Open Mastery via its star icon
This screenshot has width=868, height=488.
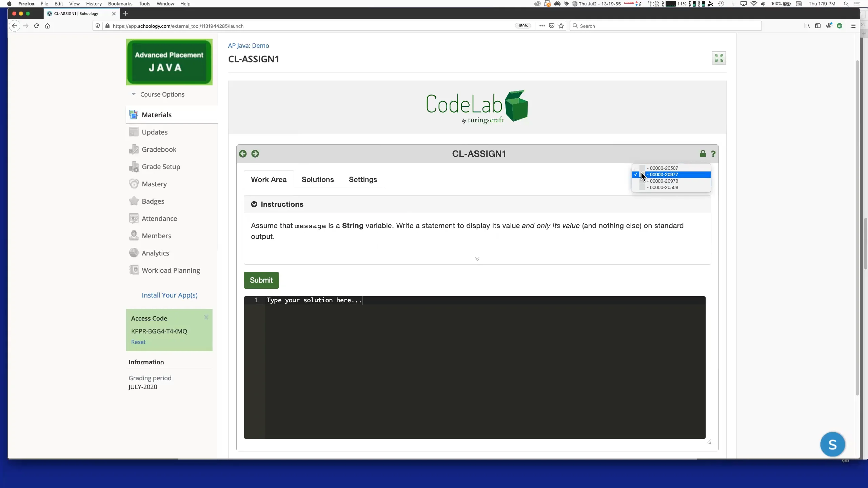coord(134,184)
